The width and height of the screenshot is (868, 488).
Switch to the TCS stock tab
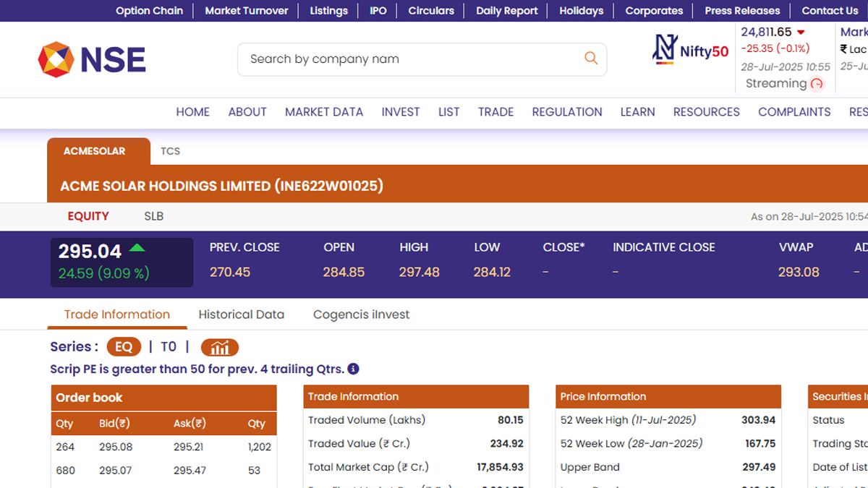click(170, 151)
